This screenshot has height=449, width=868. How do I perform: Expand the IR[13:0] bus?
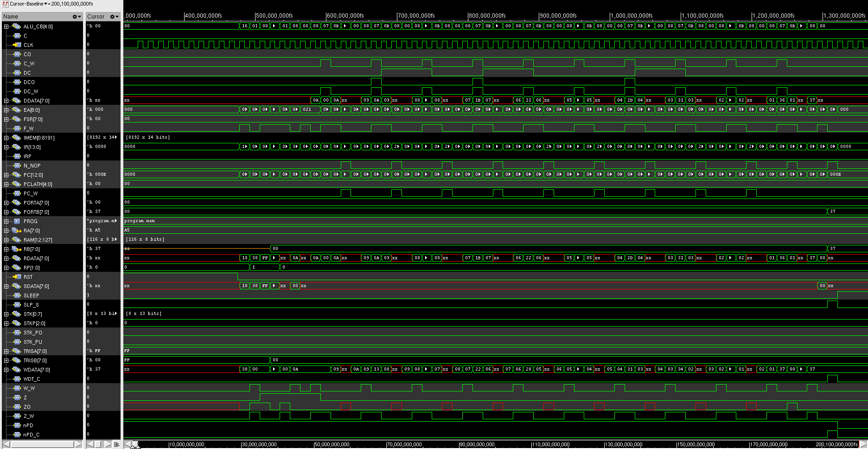coord(6,147)
